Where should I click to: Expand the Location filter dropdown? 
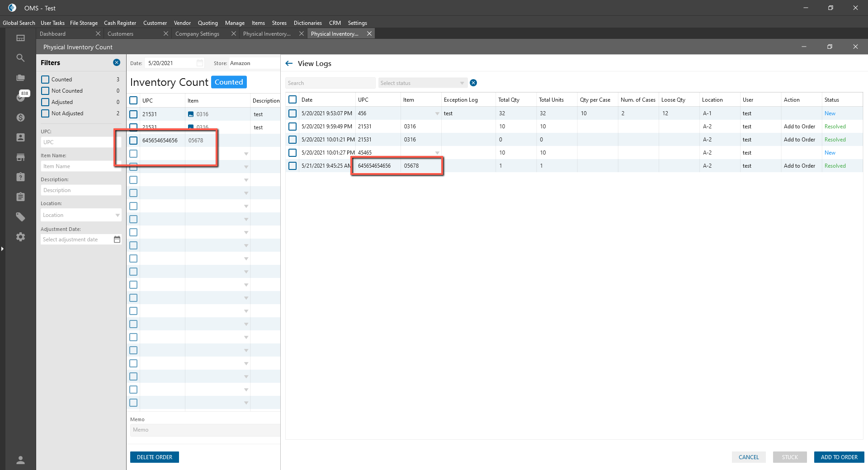pos(118,215)
